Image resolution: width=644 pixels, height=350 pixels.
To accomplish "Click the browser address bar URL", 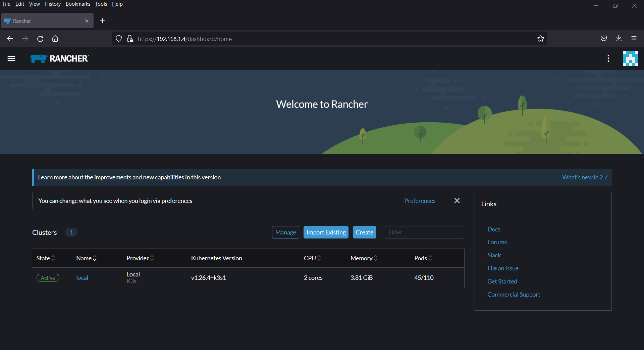I will point(185,39).
